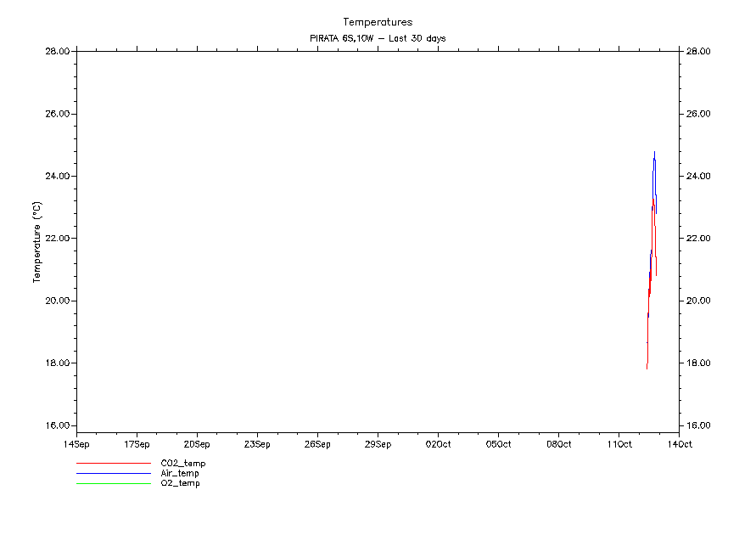This screenshot has width=756, height=535.
Task: Click the 11Oct date on the x-axis
Action: coord(619,443)
